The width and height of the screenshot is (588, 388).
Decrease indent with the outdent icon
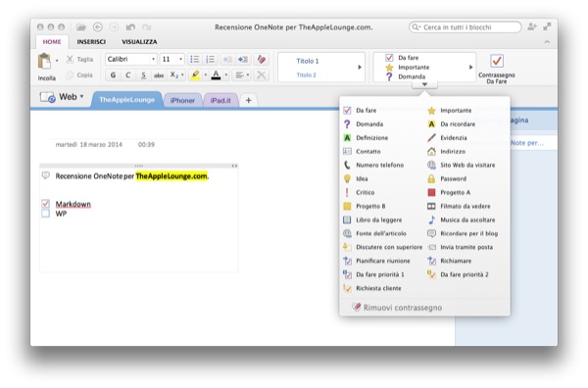pos(227,59)
